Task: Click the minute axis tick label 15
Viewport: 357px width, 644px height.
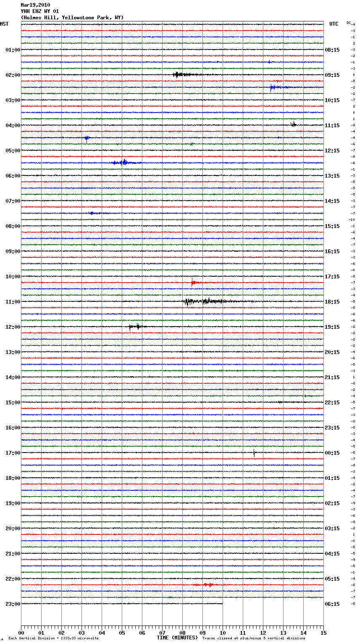Action: [323, 633]
